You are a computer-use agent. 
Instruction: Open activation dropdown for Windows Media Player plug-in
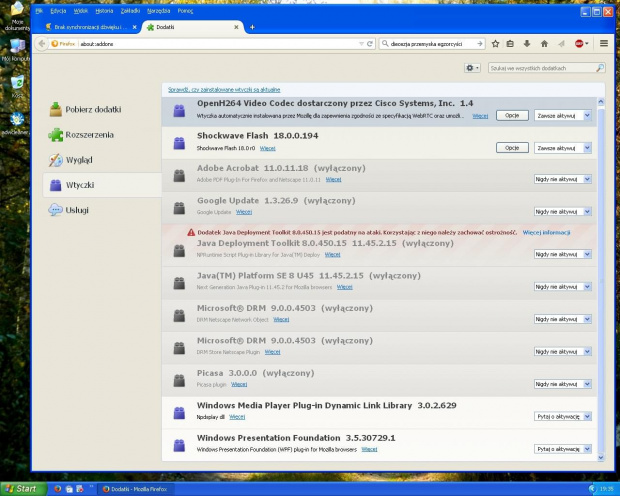click(x=563, y=416)
